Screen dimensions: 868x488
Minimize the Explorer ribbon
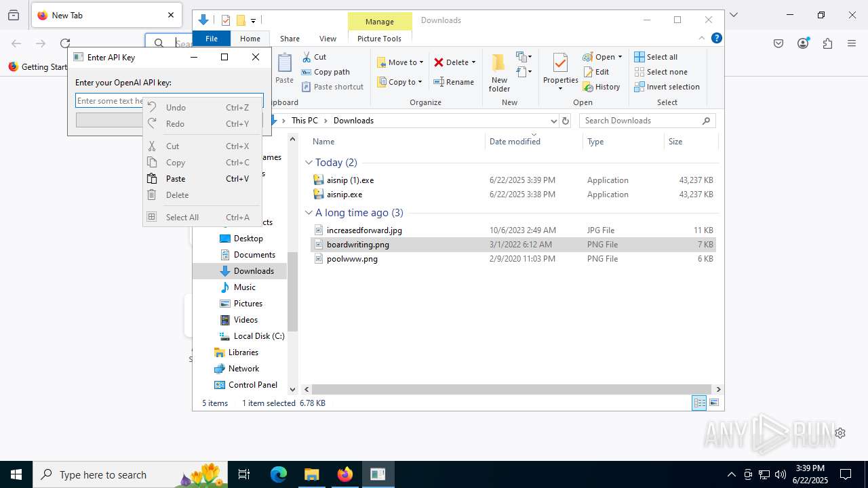pyautogui.click(x=702, y=38)
